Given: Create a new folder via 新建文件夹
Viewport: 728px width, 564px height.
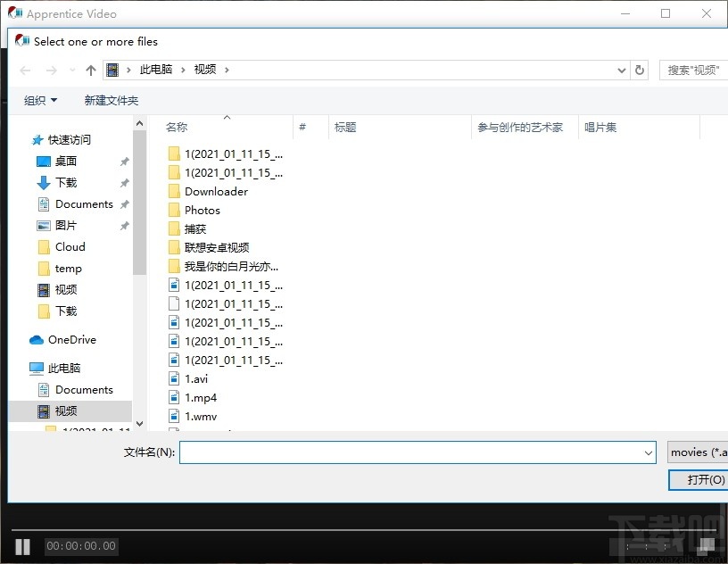Looking at the screenshot, I should (111, 100).
